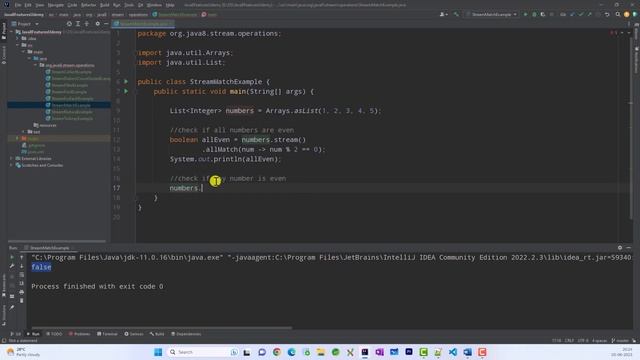Collapse the src folder in project tree
Viewport: 640px width, 360px height.
pos(18,45)
